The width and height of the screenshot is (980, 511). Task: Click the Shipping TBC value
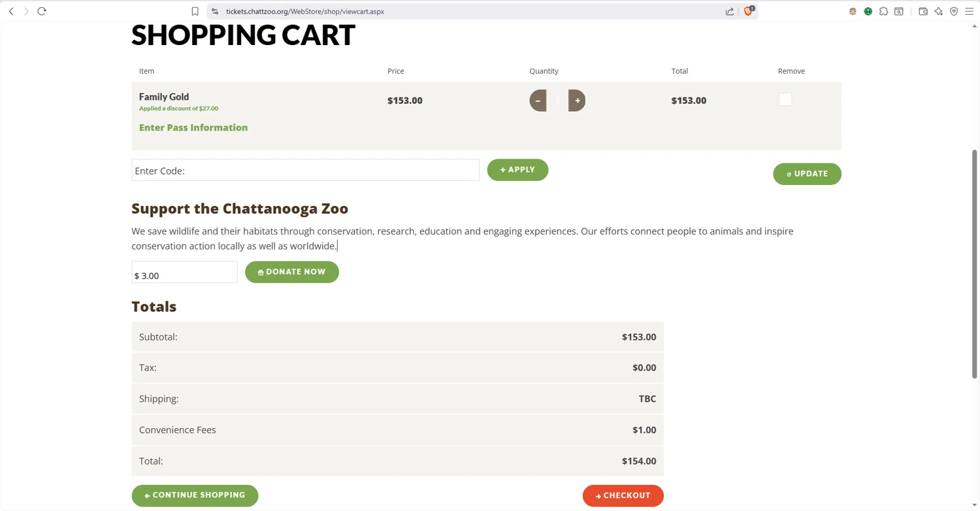pos(647,399)
